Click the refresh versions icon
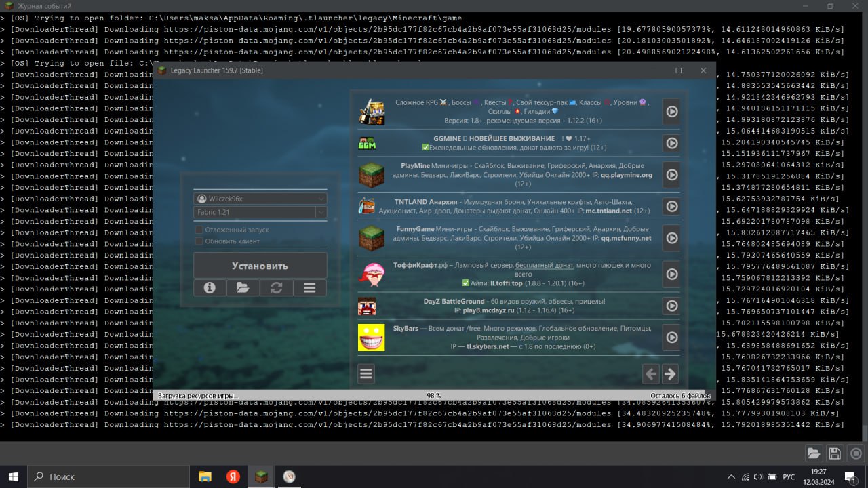This screenshot has height=488, width=868. point(276,287)
